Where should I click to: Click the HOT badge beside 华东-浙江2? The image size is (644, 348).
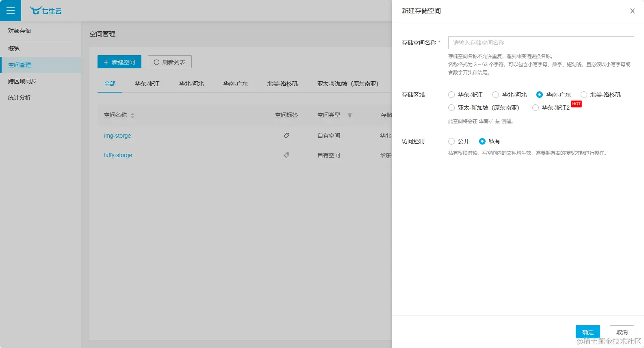(x=576, y=104)
